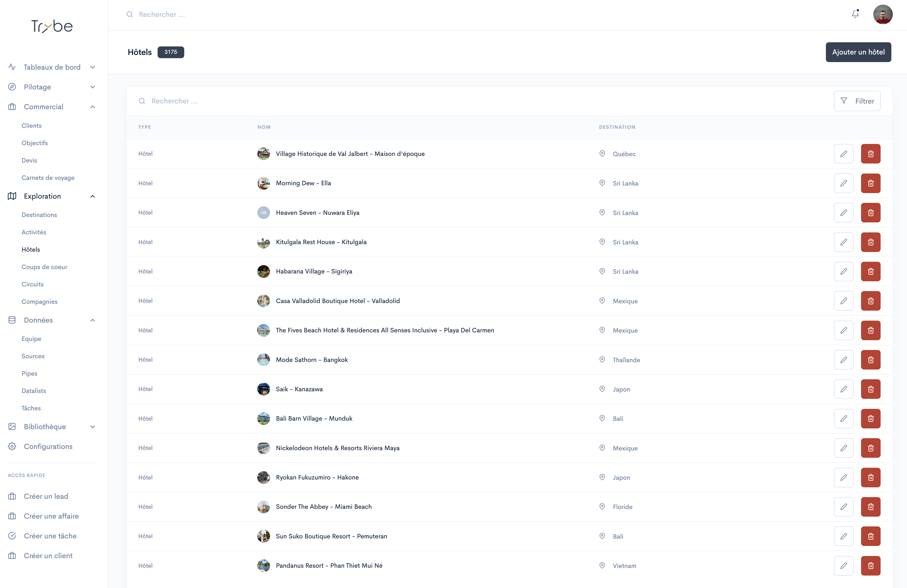This screenshot has width=907, height=588.
Task: Open Compagnies in sidebar
Action: [40, 301]
